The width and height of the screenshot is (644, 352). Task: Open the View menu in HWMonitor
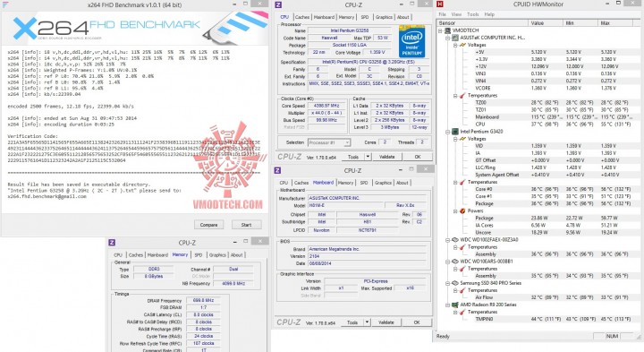pyautogui.click(x=456, y=14)
